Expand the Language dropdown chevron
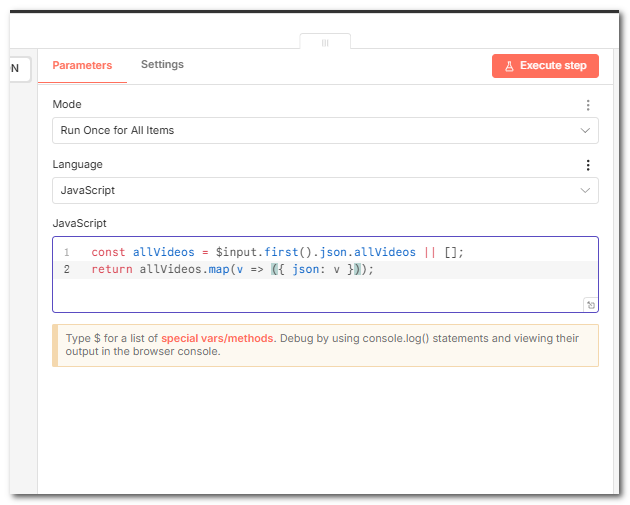The image size is (630, 505). pyautogui.click(x=585, y=190)
